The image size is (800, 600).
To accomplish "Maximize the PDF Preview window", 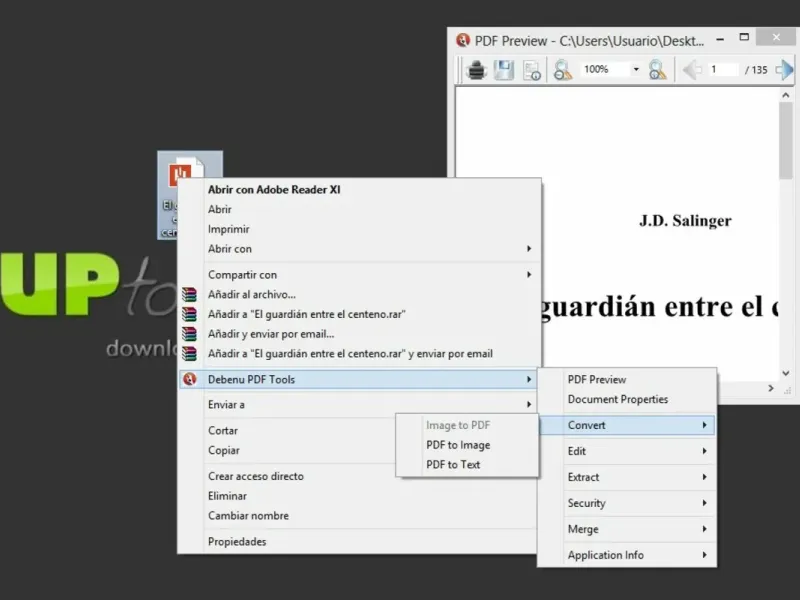I will tap(744, 37).
